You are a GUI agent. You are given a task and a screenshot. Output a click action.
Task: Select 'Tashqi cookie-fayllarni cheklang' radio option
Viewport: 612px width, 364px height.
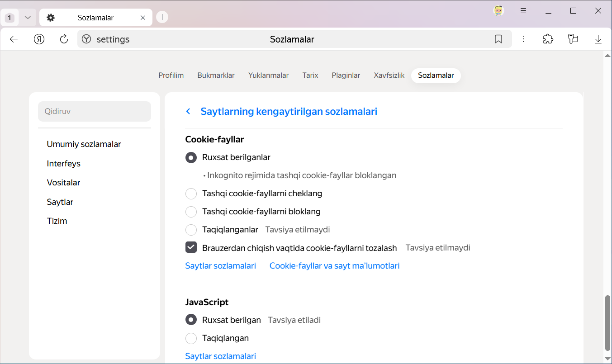191,194
